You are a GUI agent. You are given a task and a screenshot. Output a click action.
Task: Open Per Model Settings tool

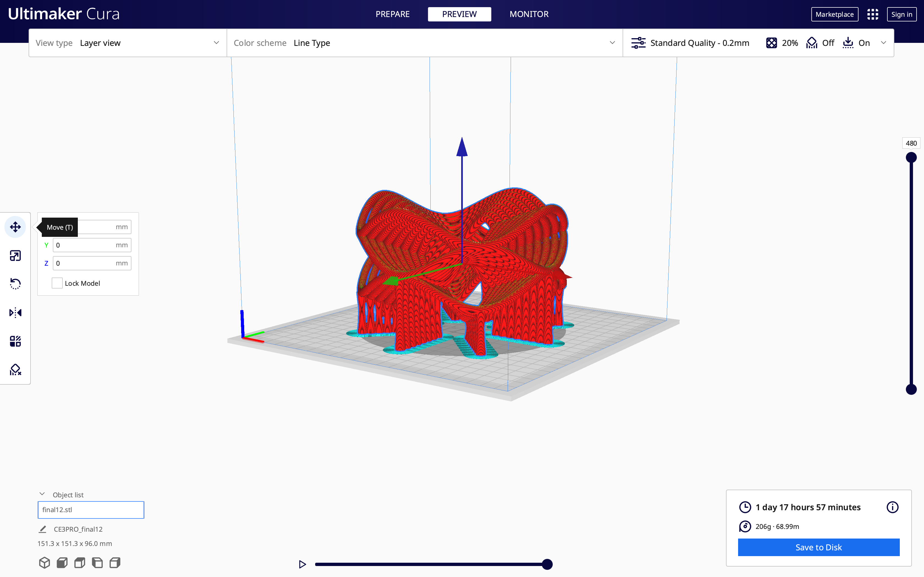15,341
